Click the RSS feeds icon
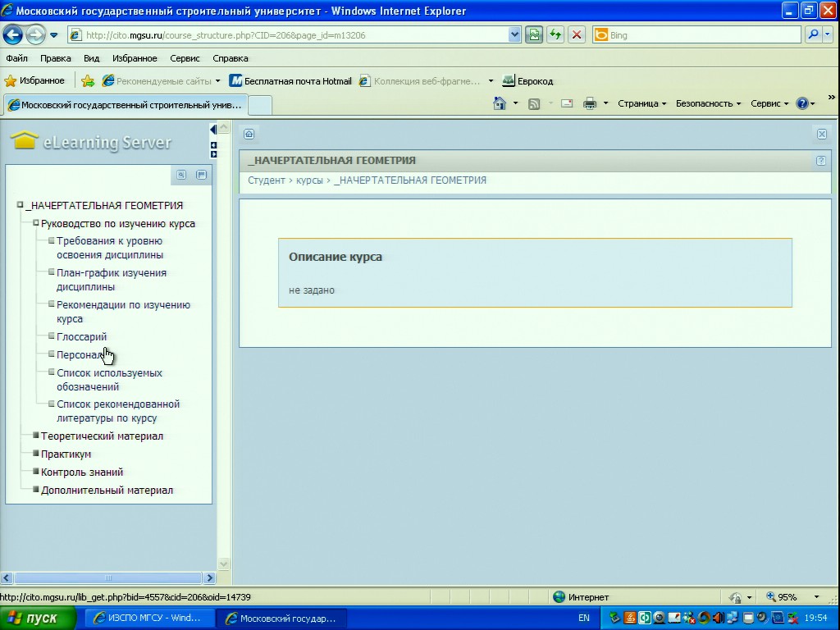Viewport: 840px width, 630px height. 533,104
